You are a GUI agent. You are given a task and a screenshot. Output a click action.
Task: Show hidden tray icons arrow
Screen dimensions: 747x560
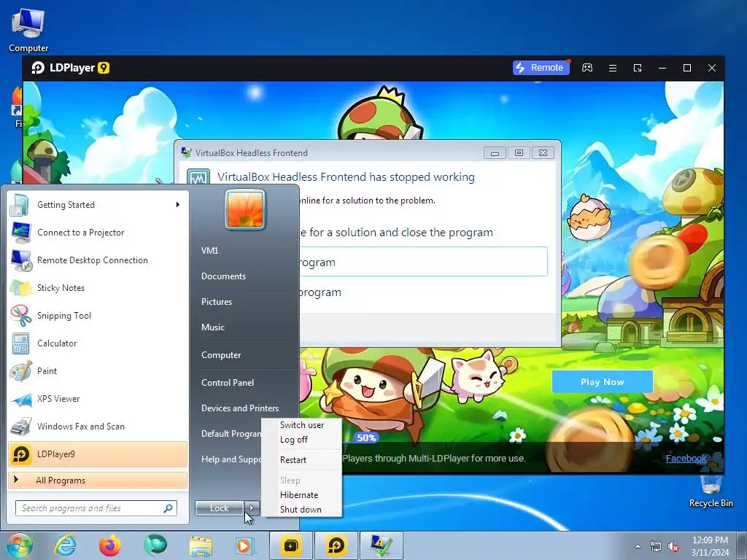638,546
